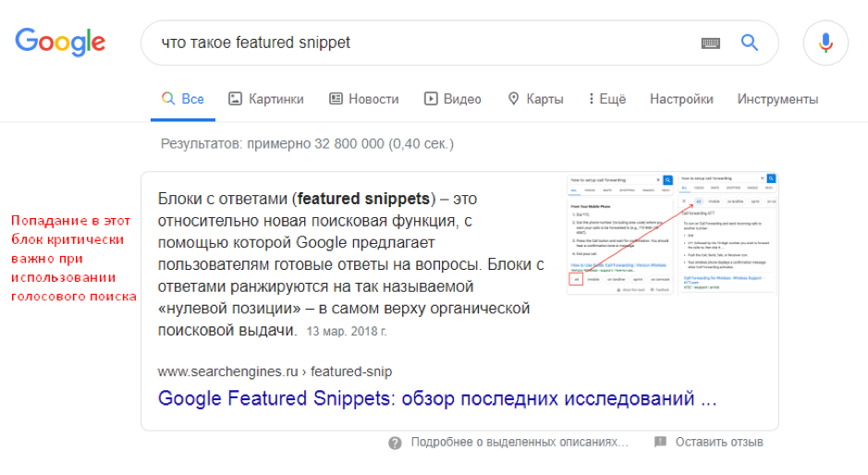
Task: Click the blue search magnifier button
Action: click(750, 43)
